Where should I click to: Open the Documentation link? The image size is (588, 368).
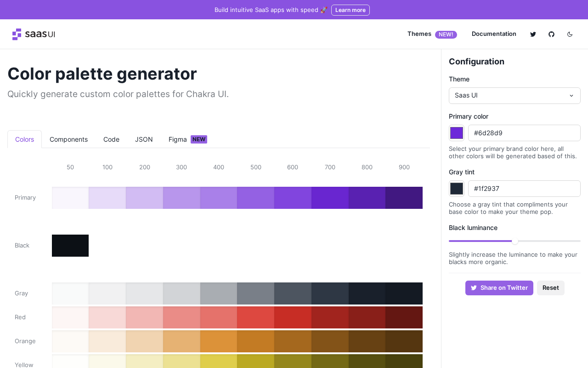tap(494, 34)
